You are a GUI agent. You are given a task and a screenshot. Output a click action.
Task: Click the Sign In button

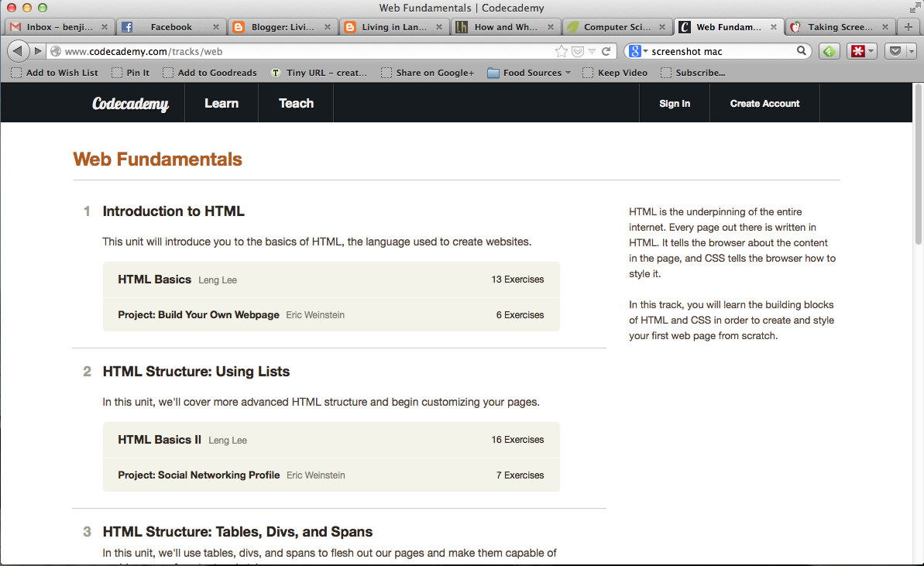pos(674,103)
